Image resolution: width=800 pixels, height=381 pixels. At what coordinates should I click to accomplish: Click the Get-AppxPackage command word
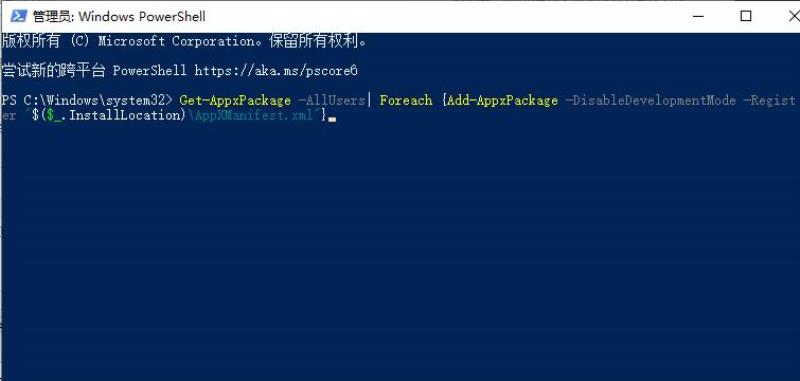[235, 100]
